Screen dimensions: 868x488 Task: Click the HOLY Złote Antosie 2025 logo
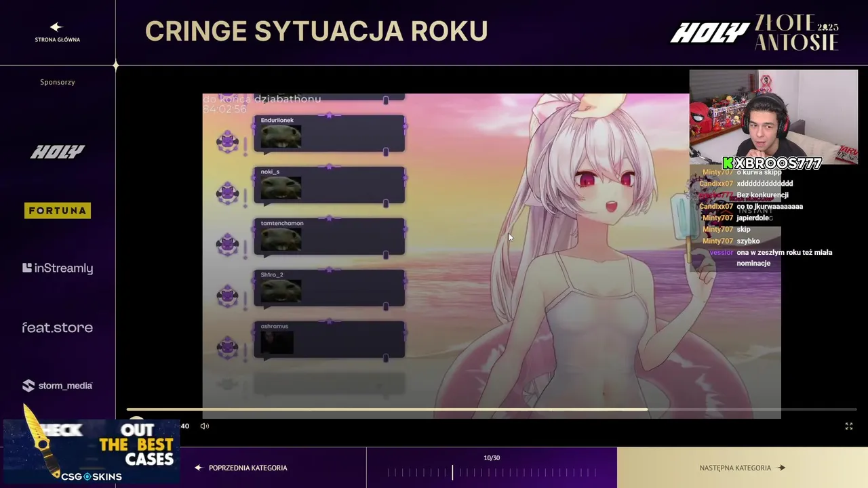coord(755,33)
